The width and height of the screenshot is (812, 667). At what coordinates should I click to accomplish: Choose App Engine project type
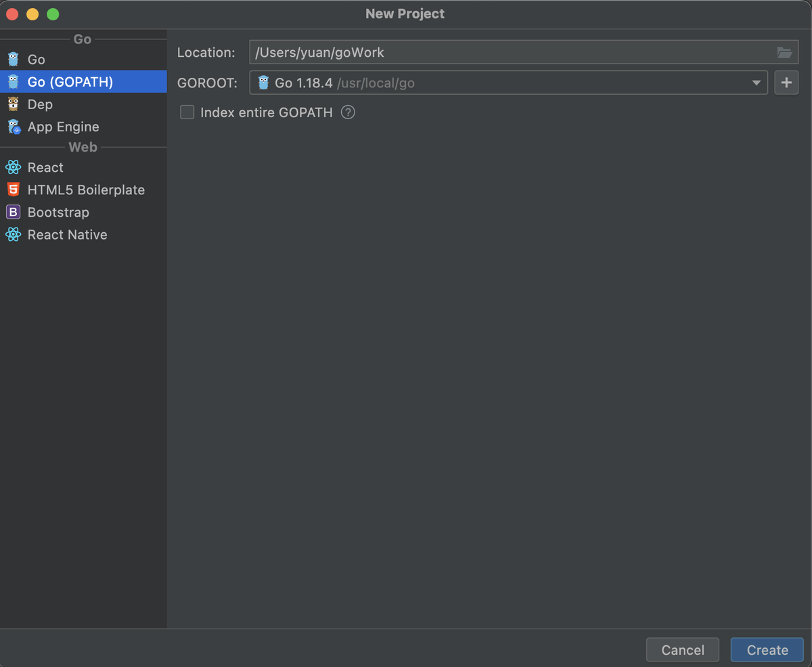83,127
